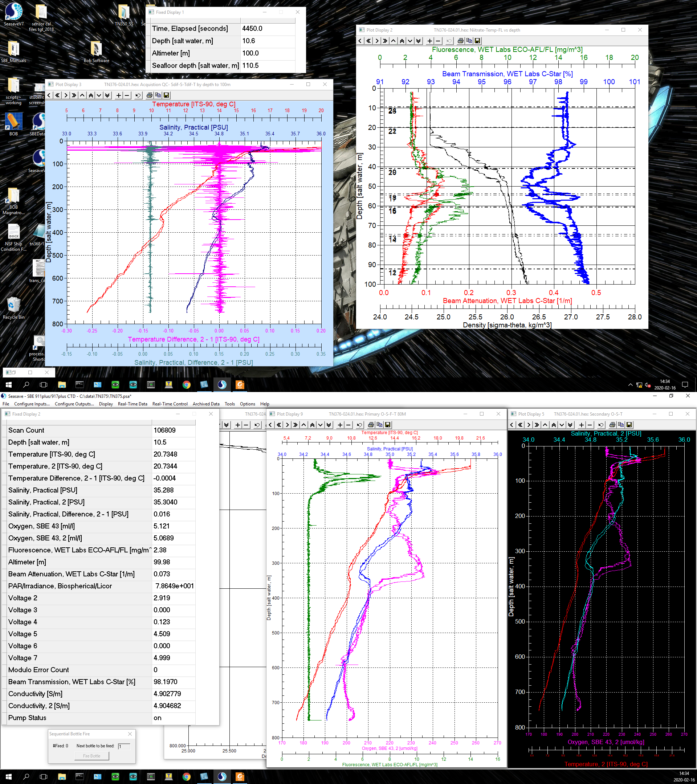The width and height of the screenshot is (697, 784).
Task: Save Plot Display 2 using floppy icon
Action: (477, 41)
